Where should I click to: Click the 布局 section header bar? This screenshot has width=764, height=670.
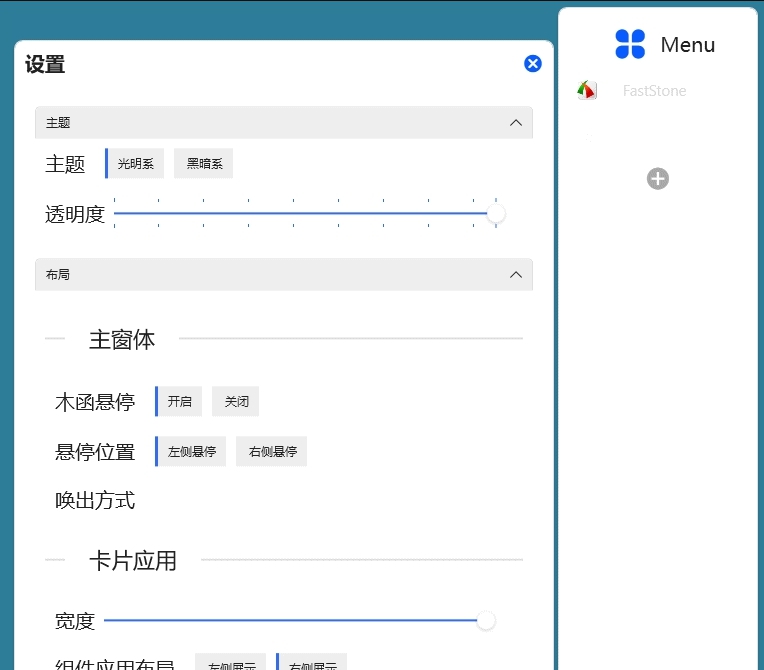(284, 275)
